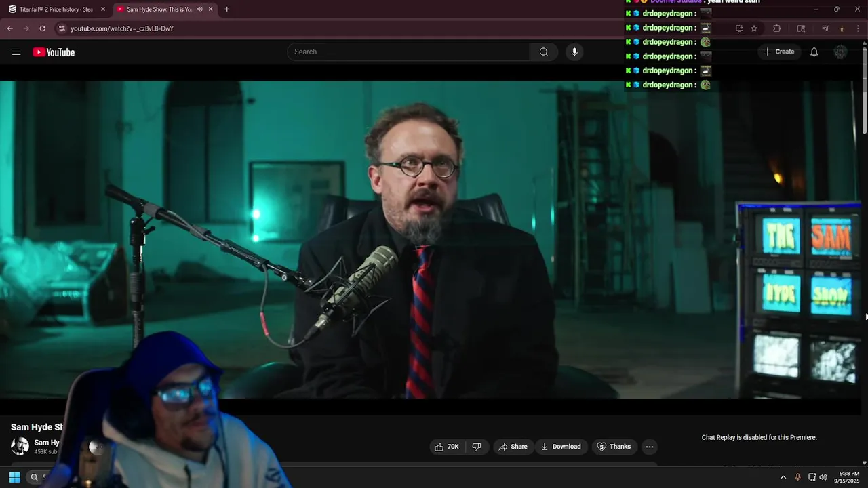Open Sam Hyde channel avatar

coord(20,446)
